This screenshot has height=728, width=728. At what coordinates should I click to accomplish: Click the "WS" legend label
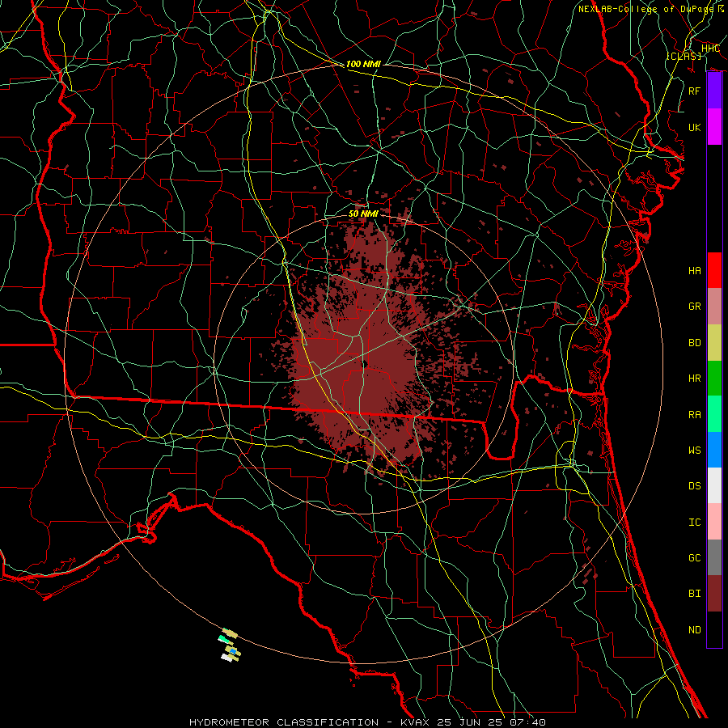click(695, 451)
